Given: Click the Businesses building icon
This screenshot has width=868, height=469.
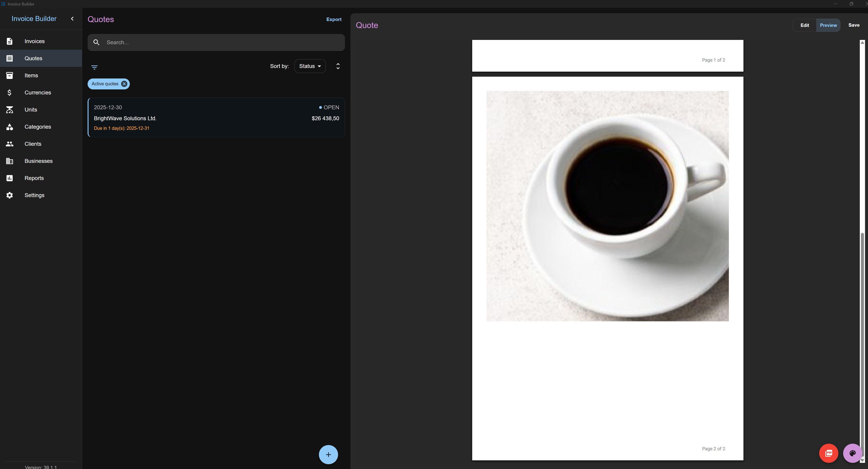Looking at the screenshot, I should pyautogui.click(x=9, y=161).
